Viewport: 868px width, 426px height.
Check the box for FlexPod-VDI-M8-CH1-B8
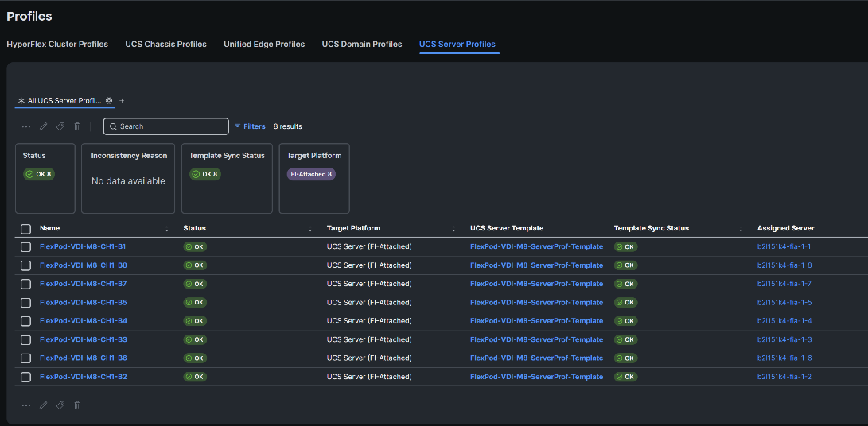pyautogui.click(x=25, y=265)
